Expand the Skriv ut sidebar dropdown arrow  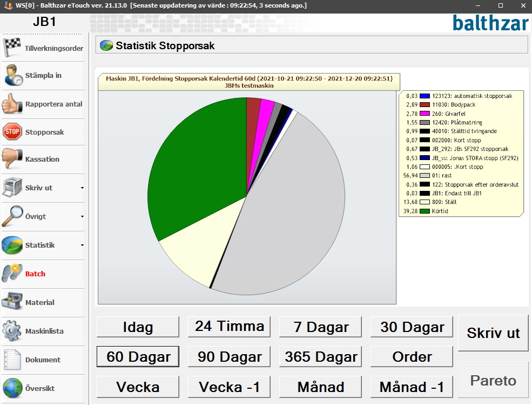[82, 188]
